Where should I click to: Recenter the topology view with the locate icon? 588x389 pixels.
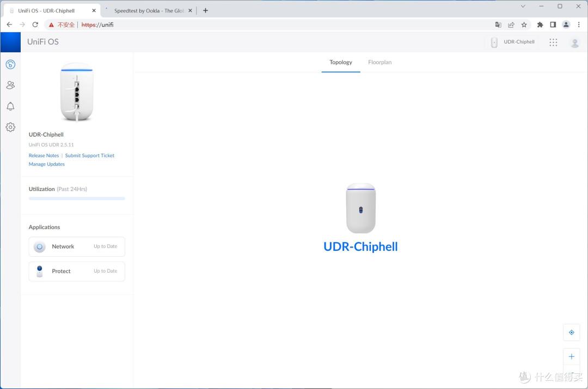571,332
